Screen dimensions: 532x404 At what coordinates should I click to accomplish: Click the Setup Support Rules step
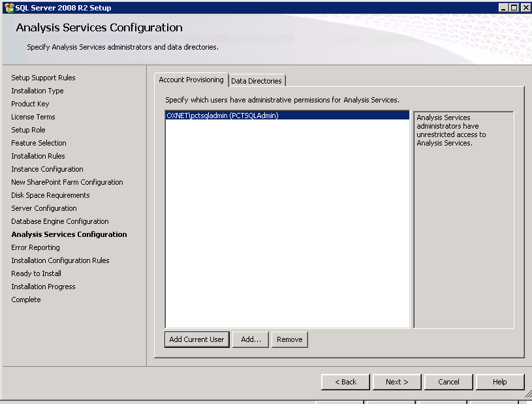click(43, 78)
